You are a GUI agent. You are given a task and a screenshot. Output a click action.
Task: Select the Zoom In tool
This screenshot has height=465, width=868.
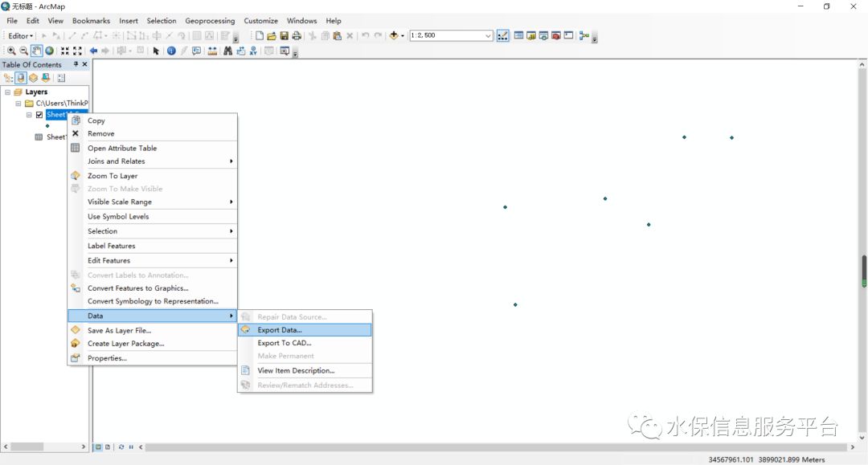click(11, 51)
